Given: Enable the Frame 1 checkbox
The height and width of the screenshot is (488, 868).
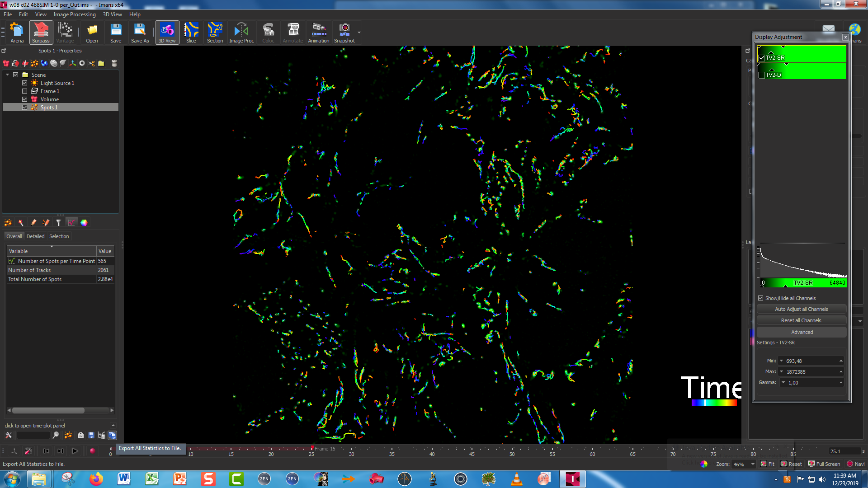Looking at the screenshot, I should 25,91.
